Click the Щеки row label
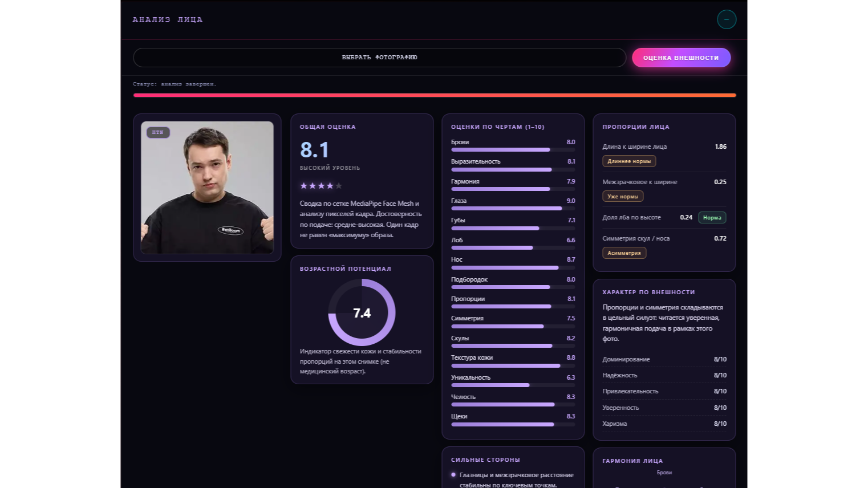The width and height of the screenshot is (868, 488). pyautogui.click(x=459, y=416)
